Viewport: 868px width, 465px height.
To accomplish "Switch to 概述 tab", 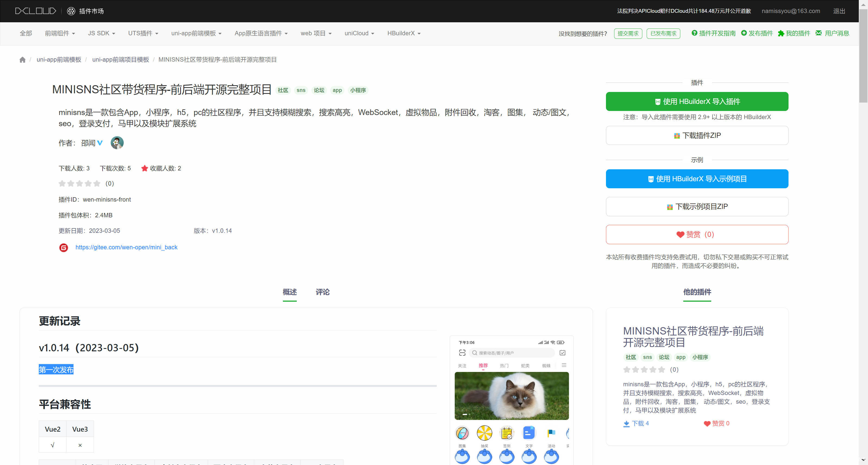I will pyautogui.click(x=290, y=292).
